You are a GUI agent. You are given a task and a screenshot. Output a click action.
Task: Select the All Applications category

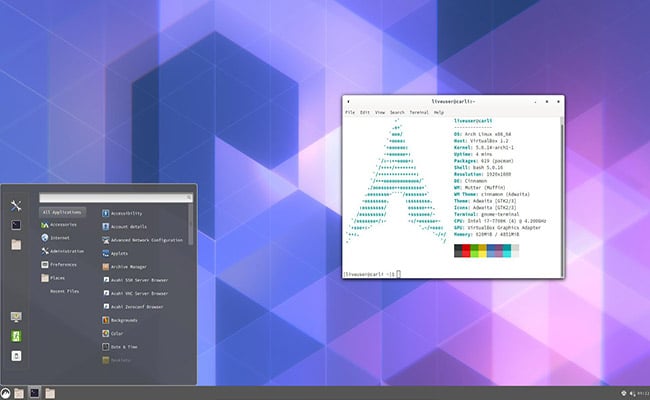coord(62,212)
